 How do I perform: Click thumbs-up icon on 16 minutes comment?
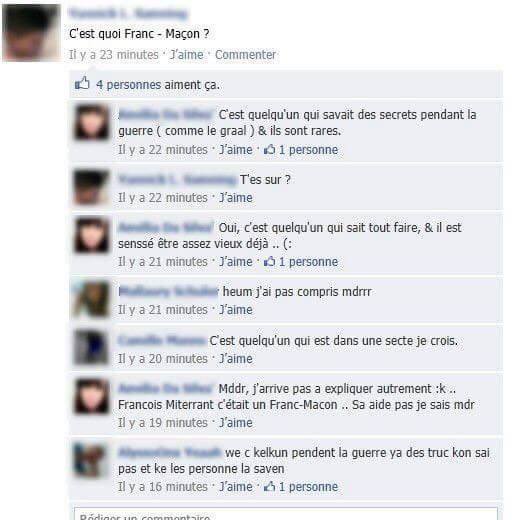click(x=269, y=486)
